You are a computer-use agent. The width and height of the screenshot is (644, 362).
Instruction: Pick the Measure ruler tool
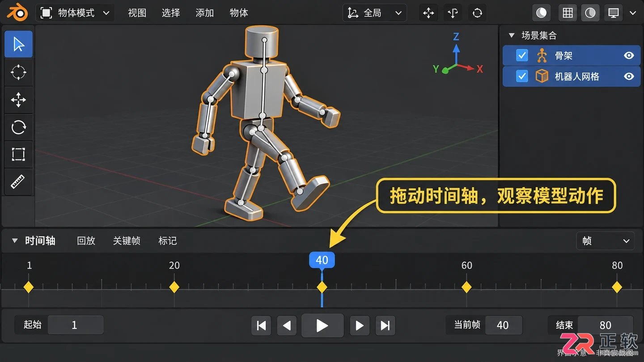[x=18, y=182]
